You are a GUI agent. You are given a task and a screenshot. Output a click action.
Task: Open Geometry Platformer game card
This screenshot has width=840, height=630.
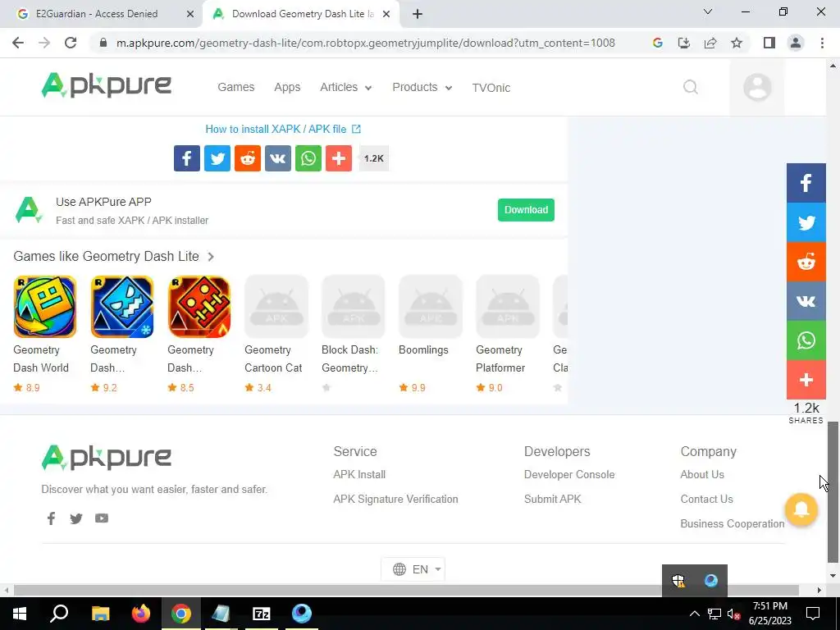508,334
